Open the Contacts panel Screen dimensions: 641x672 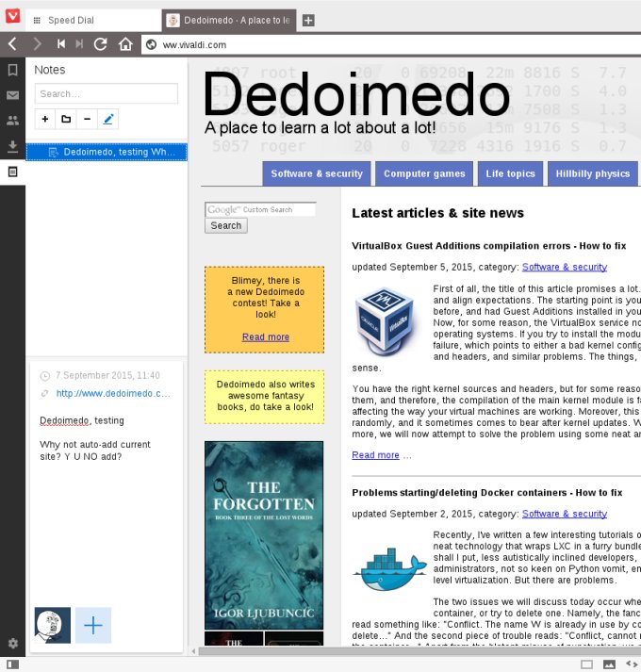tap(12, 121)
